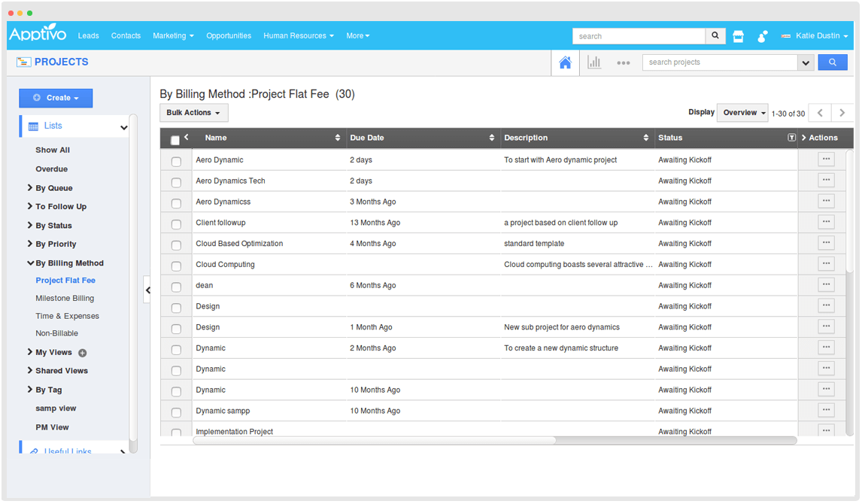Click the Status column filter icon

(791, 138)
